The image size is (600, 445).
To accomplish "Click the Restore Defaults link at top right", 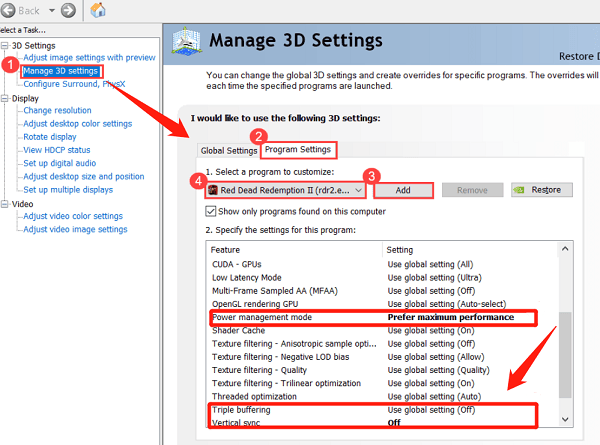I will (579, 56).
